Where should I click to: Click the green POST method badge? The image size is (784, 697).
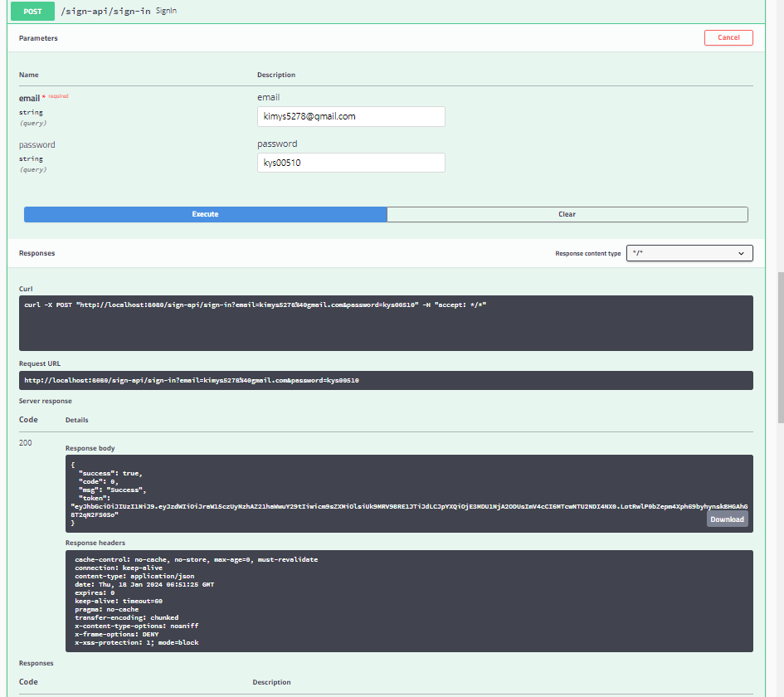click(32, 11)
